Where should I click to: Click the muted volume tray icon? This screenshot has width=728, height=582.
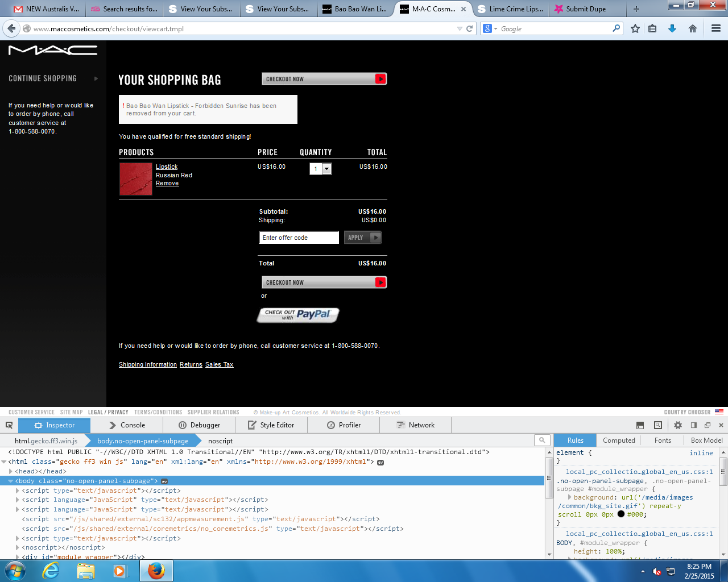656,571
